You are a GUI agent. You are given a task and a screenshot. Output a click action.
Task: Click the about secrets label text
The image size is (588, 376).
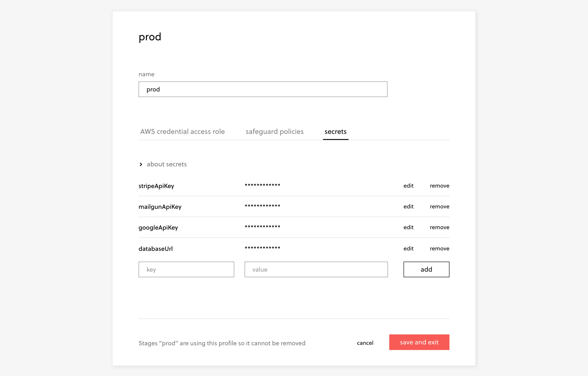point(166,164)
